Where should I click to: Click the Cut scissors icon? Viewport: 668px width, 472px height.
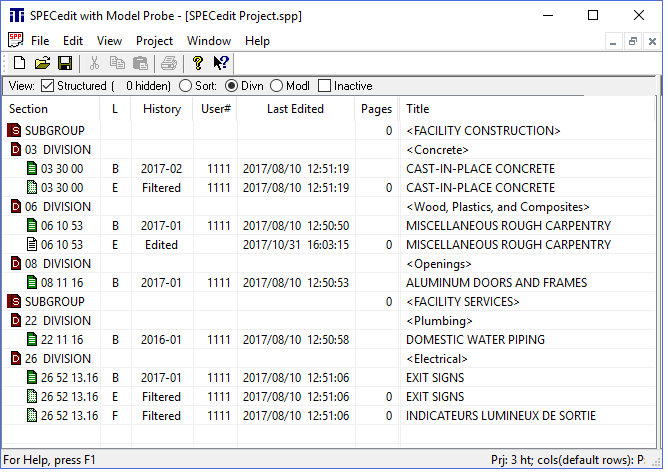[94, 63]
